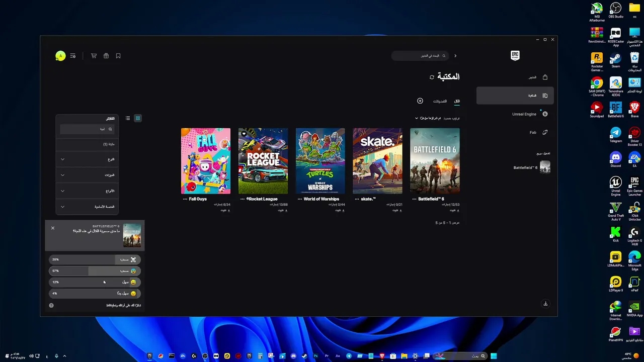Switch library to grid view
Screen dimensions: 644x362
[x=138, y=118]
